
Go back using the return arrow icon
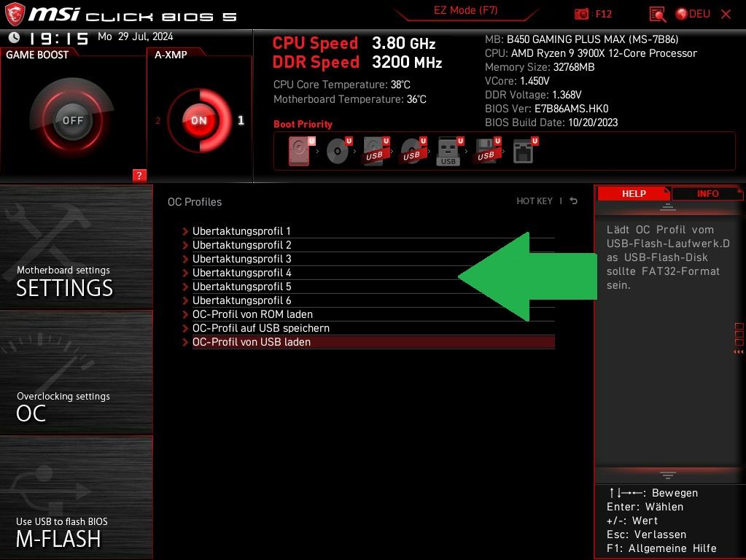click(x=574, y=201)
